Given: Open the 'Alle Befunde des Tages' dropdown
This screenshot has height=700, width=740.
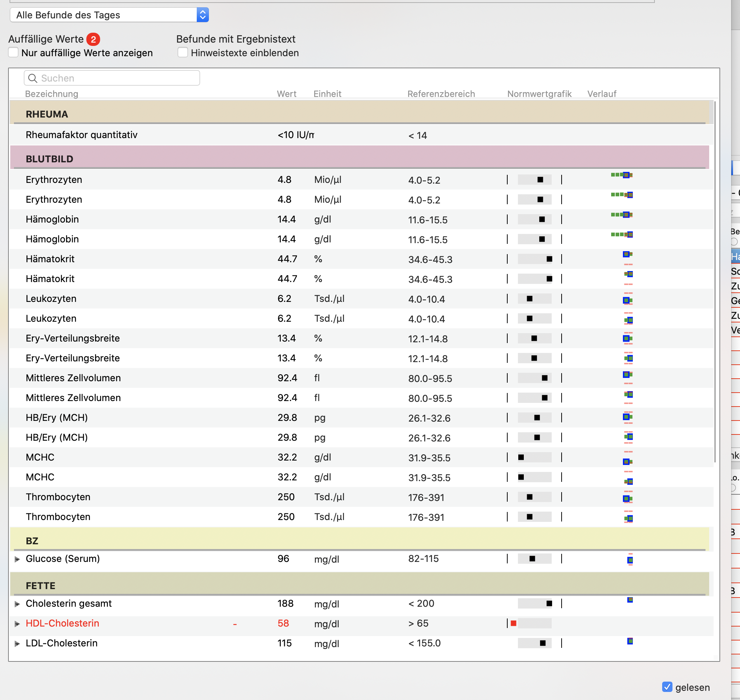Looking at the screenshot, I should click(109, 15).
